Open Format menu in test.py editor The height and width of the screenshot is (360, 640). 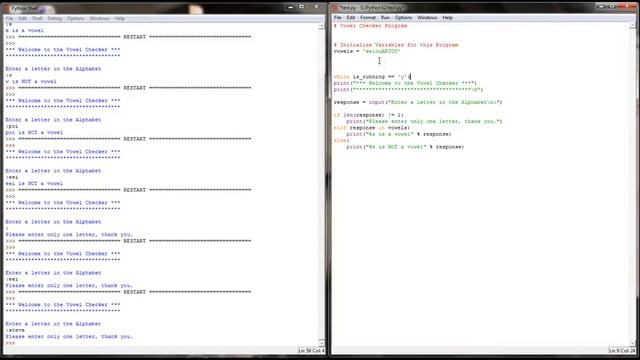[x=368, y=18]
